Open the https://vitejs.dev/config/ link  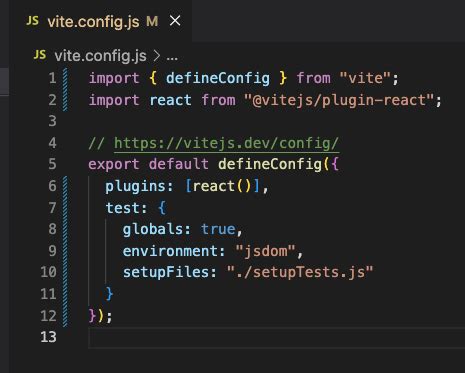coord(226,143)
